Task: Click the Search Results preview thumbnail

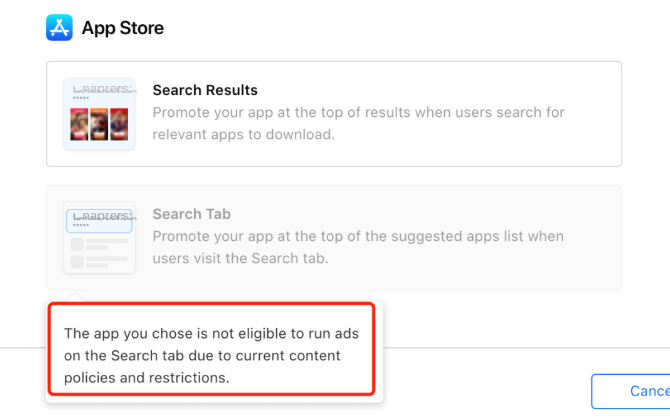Action: point(99,114)
